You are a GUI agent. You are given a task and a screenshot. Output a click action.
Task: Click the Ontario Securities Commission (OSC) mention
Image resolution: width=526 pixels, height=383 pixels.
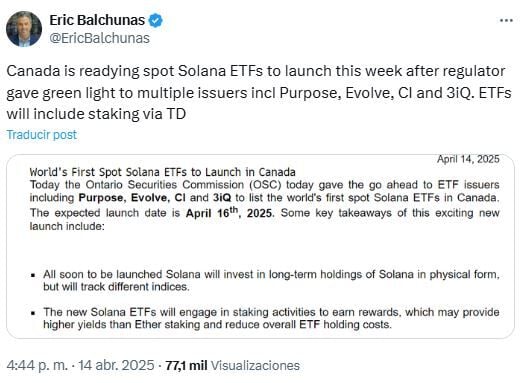coord(183,185)
